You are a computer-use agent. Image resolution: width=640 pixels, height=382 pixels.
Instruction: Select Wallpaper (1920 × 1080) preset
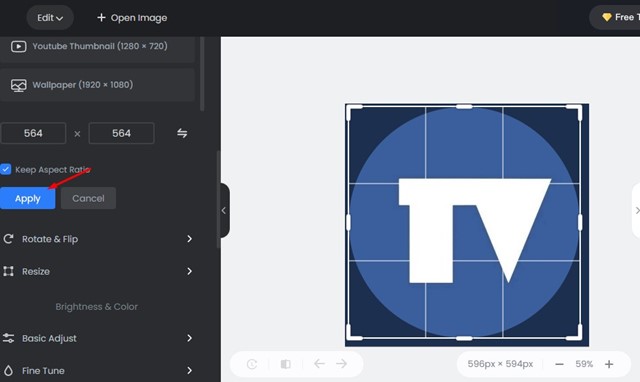97,85
